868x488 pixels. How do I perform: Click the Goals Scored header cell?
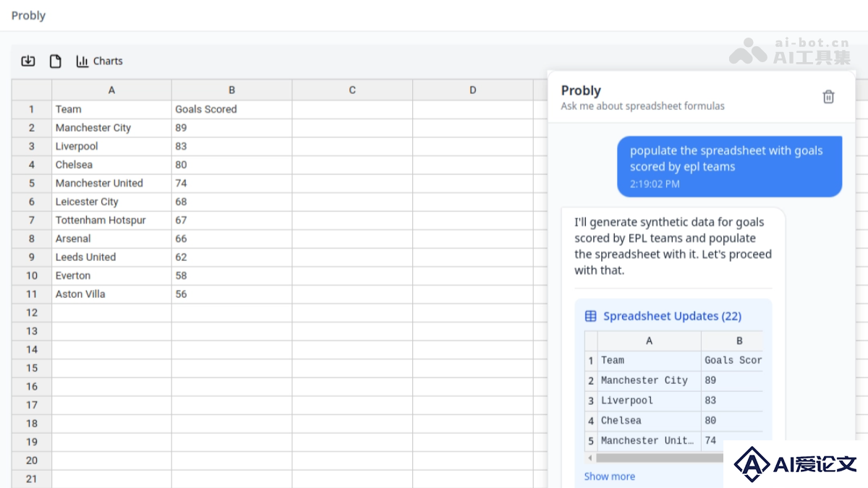click(x=231, y=109)
